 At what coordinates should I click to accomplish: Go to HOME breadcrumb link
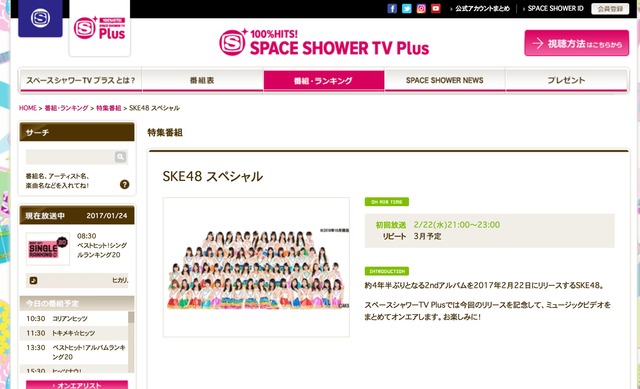click(28, 108)
